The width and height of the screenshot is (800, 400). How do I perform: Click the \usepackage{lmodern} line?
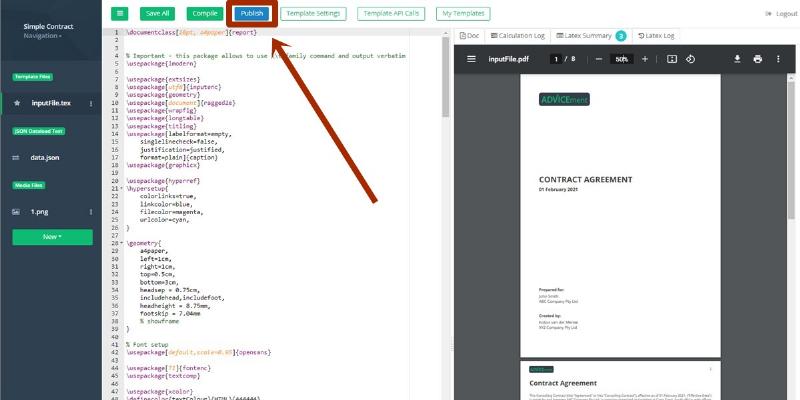161,64
